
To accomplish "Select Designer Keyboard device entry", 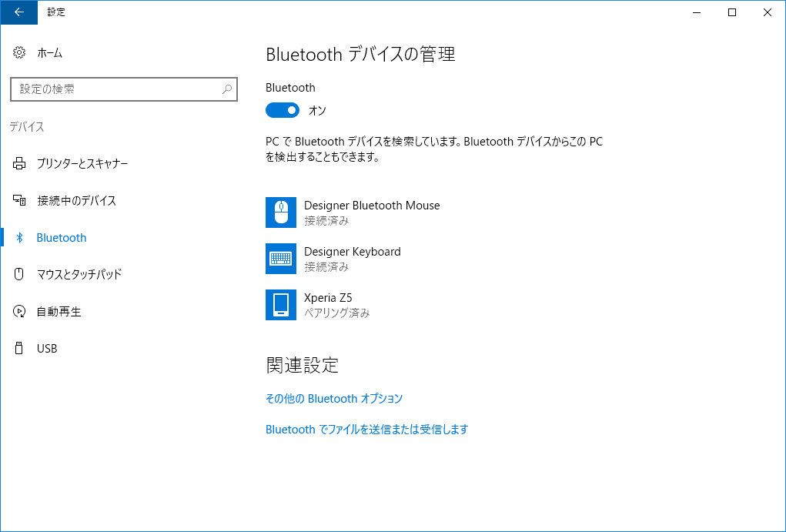I will click(352, 252).
